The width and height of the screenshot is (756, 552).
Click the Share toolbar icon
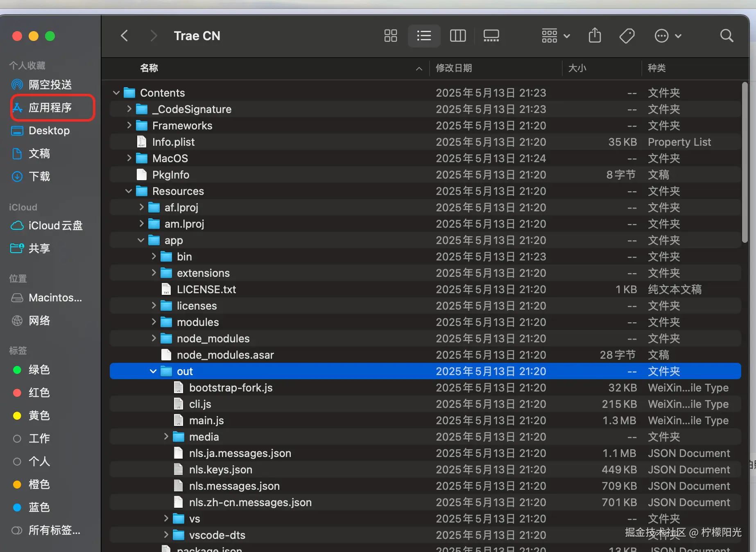(595, 36)
